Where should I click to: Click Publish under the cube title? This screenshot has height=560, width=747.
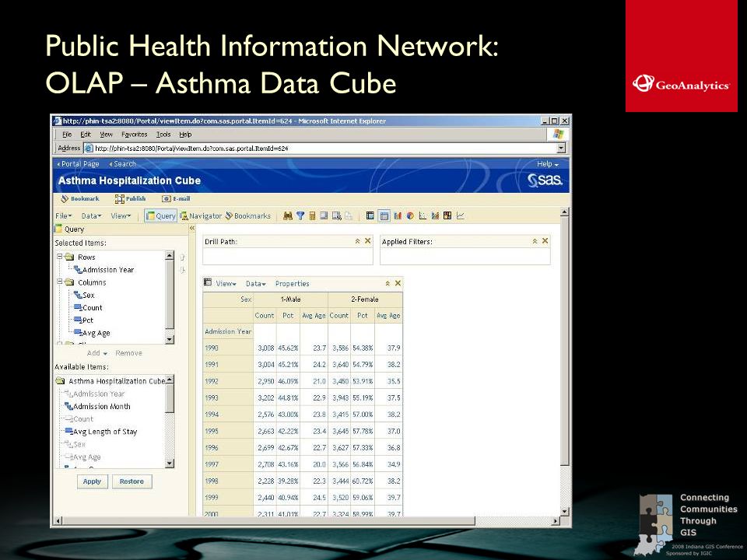click(x=130, y=198)
